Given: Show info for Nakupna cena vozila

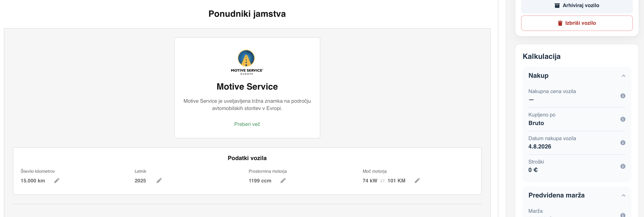Looking at the screenshot, I should pyautogui.click(x=623, y=96).
